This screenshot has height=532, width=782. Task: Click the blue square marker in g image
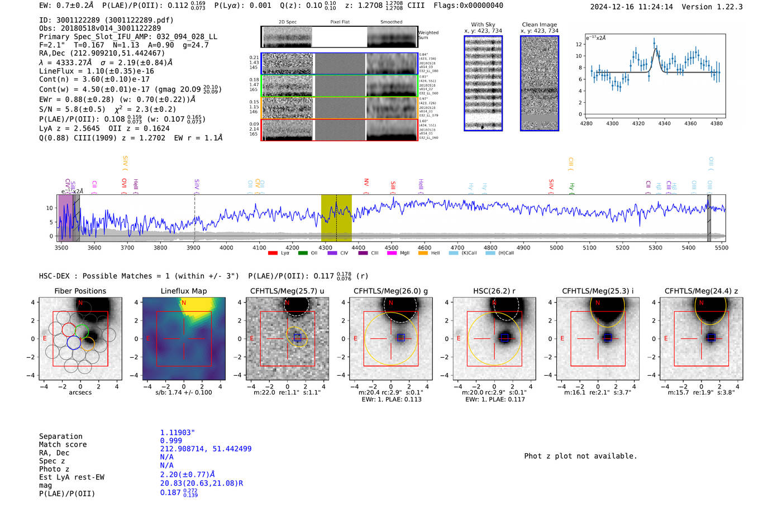coord(401,337)
